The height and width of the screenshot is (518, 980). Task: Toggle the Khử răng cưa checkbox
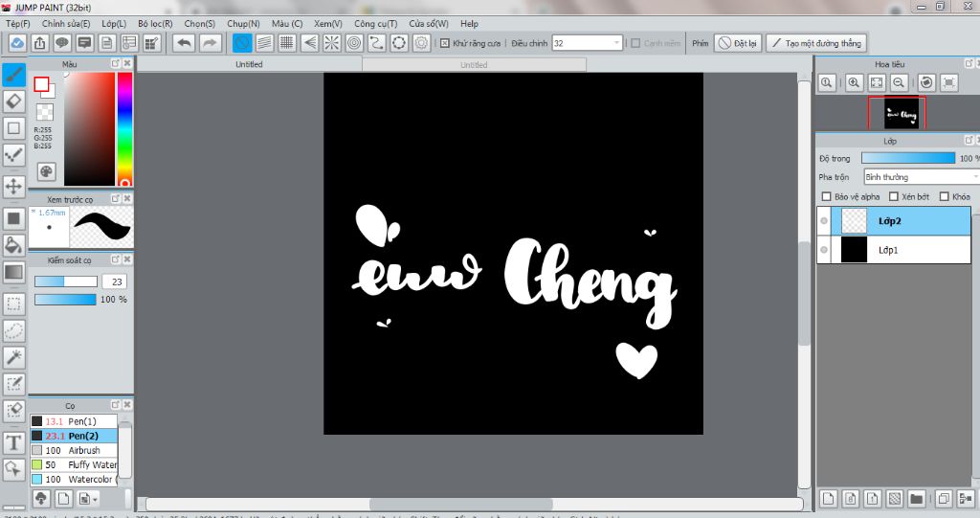(444, 43)
